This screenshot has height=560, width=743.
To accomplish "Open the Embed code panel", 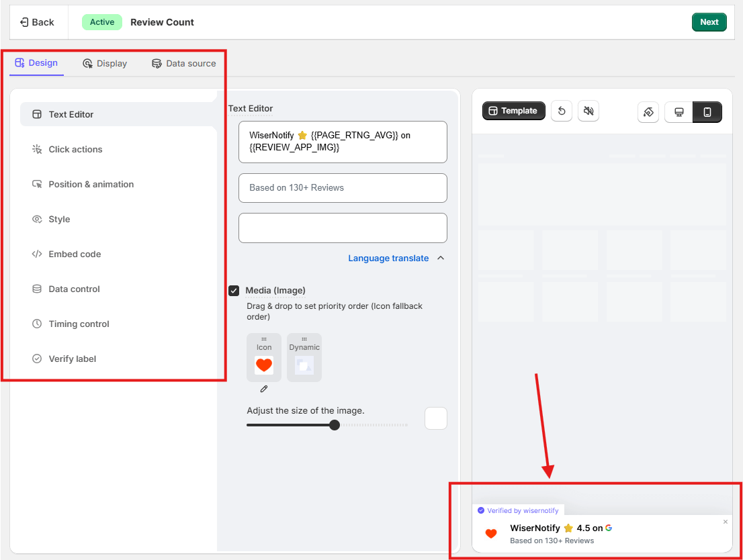I will coord(74,254).
